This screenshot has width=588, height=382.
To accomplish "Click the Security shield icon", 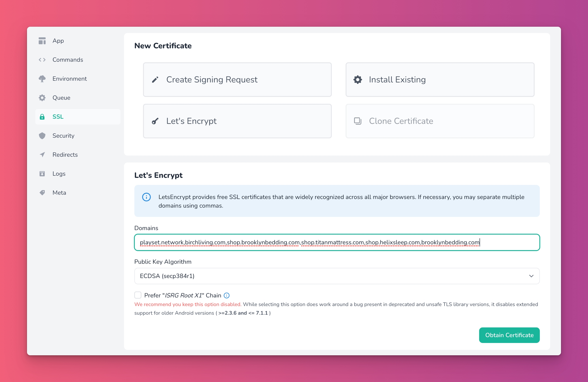I will point(42,136).
